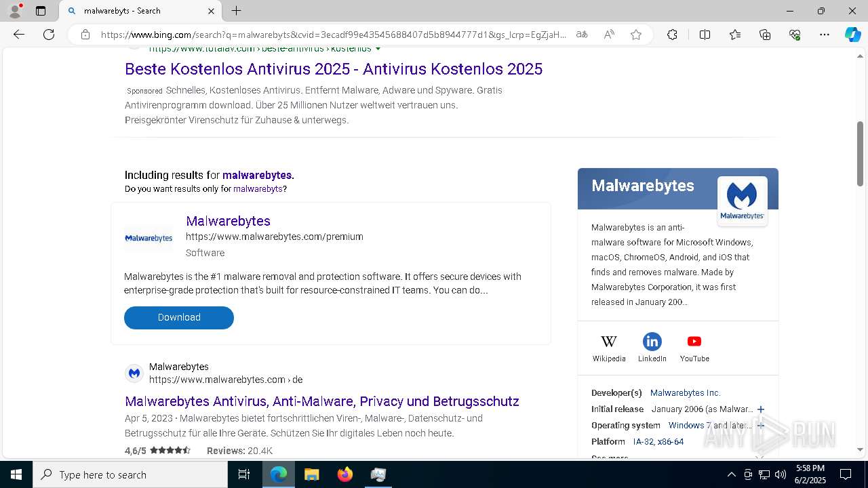Open the Favorites list icon

[735, 35]
